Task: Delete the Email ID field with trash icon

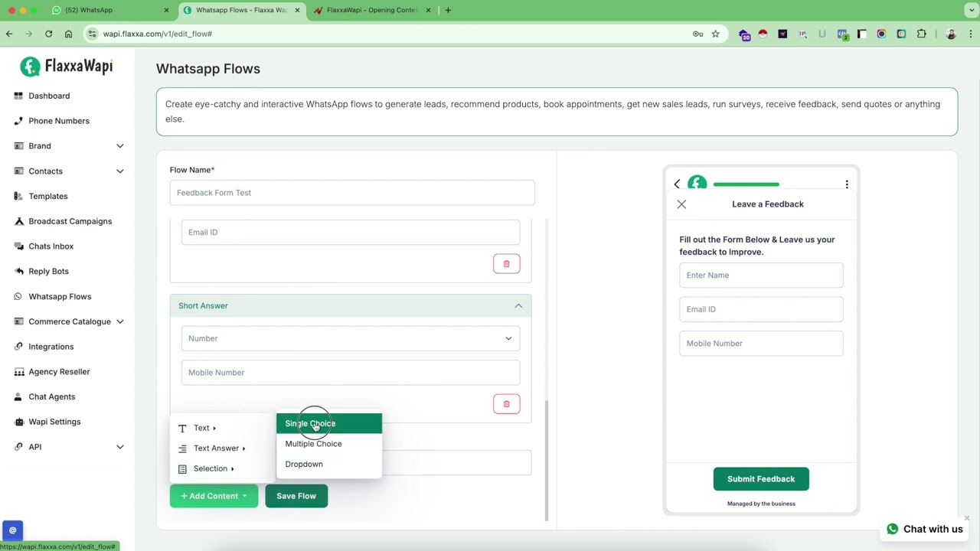Action: 506,264
